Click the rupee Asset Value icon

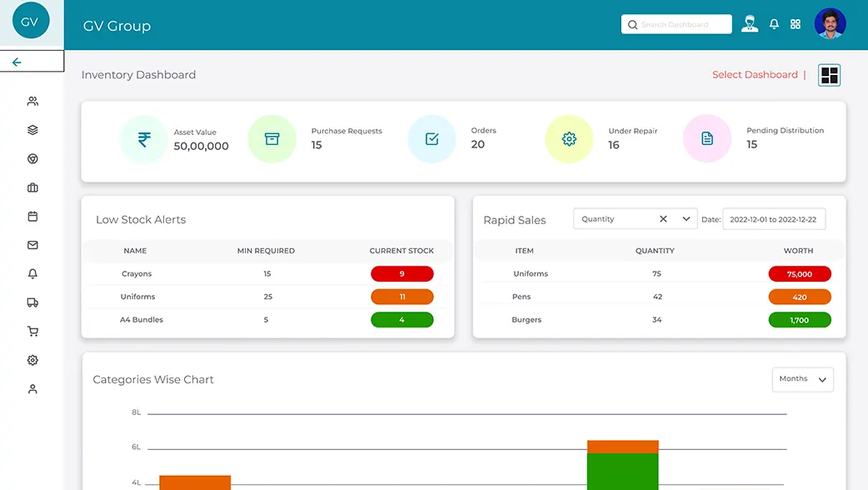coord(144,139)
